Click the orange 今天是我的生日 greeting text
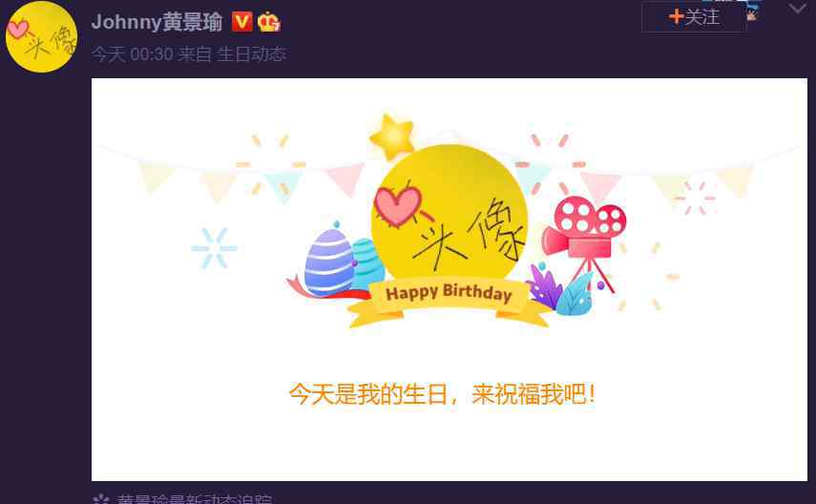816x504 pixels. coord(441,394)
